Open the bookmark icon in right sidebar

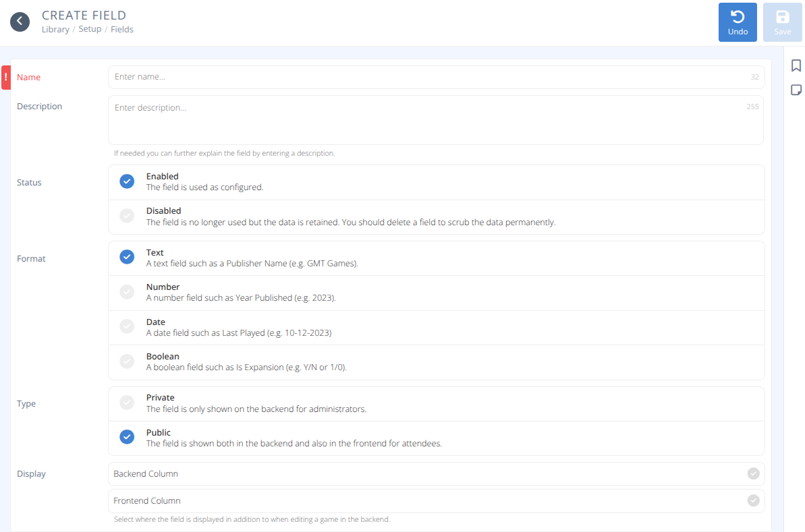pyautogui.click(x=796, y=66)
